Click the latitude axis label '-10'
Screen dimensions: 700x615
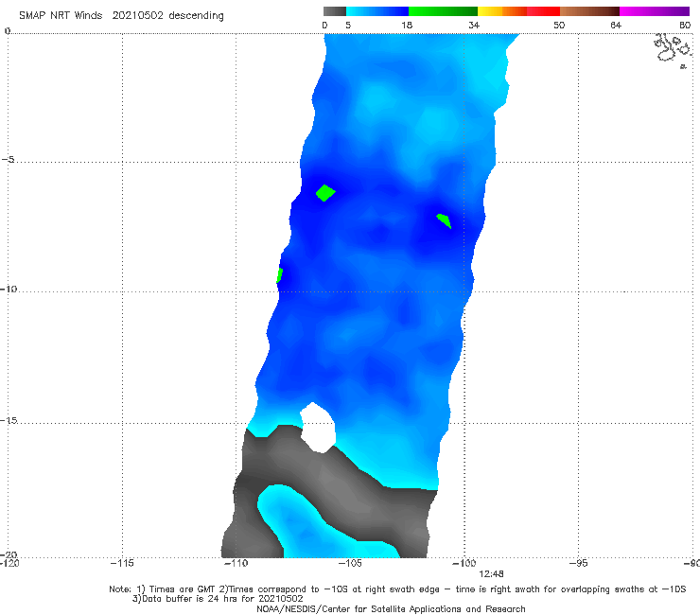[x=9, y=289]
